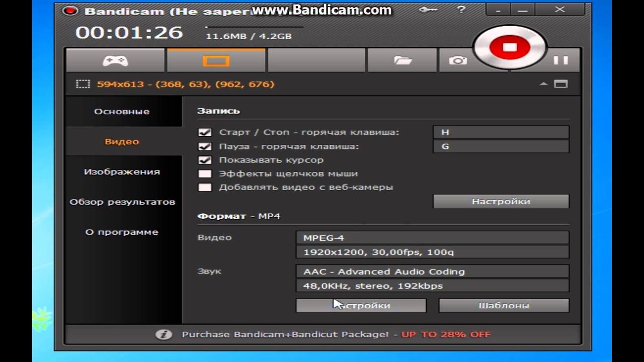Click the dotted rectangle selection area icon
The image size is (644, 362).
point(83,84)
